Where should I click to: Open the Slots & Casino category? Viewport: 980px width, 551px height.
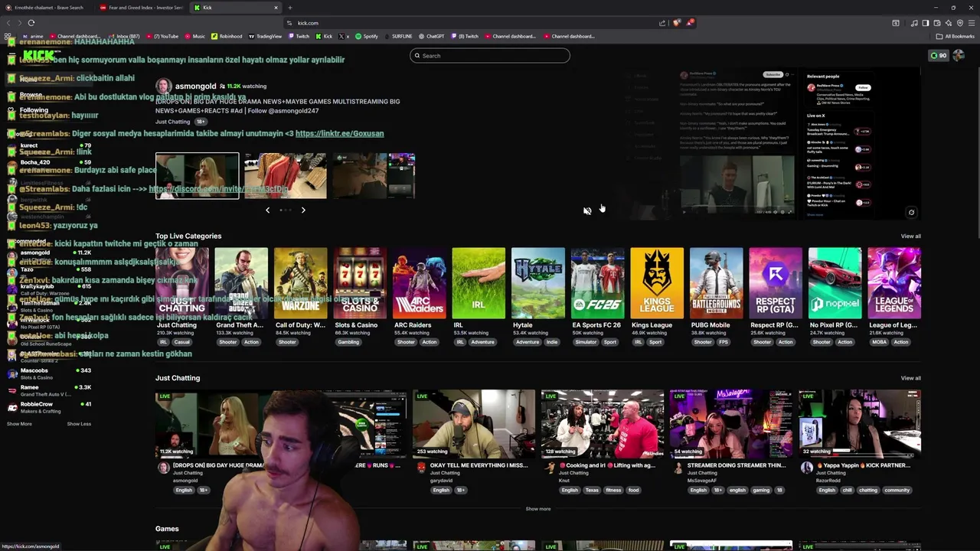pos(360,282)
